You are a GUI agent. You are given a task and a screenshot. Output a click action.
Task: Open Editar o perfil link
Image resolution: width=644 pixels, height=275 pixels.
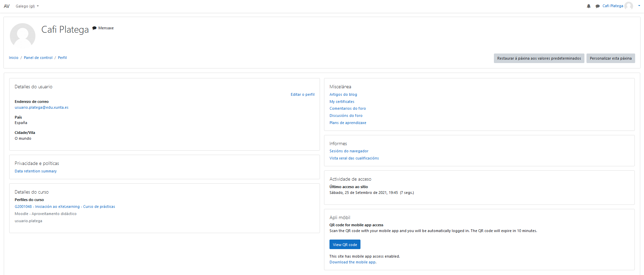click(302, 94)
